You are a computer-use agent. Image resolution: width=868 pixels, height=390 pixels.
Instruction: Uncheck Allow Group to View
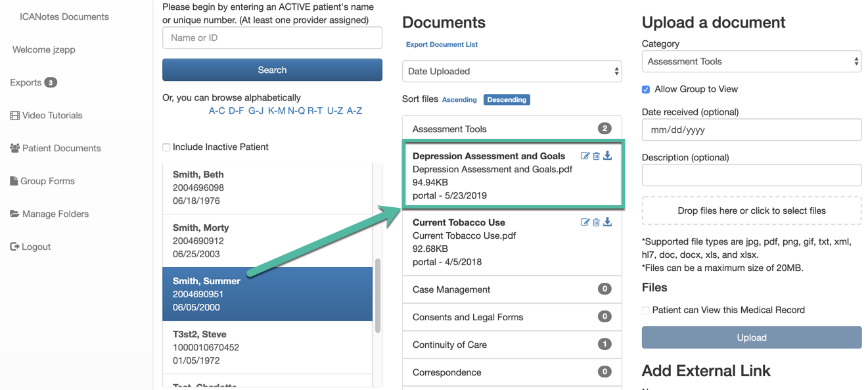point(645,90)
